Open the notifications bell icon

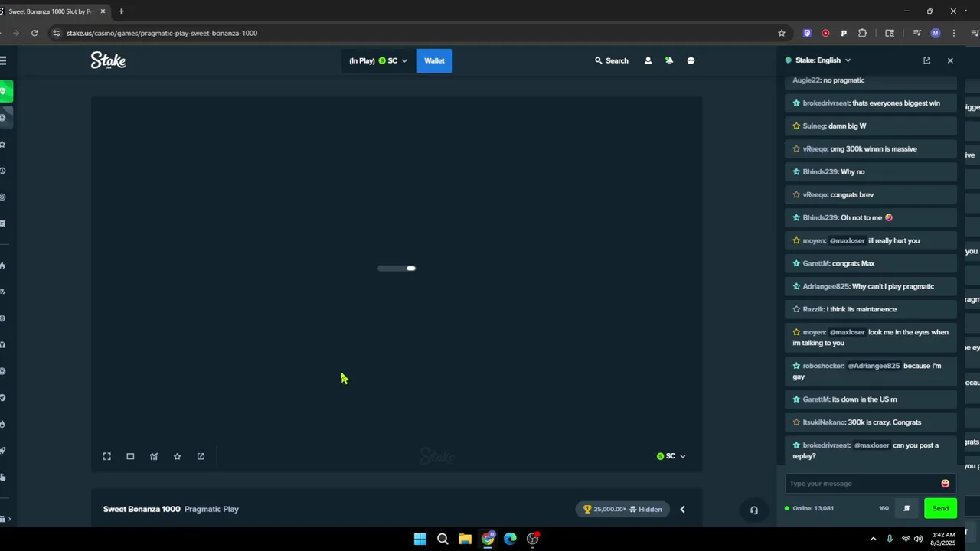tap(669, 60)
